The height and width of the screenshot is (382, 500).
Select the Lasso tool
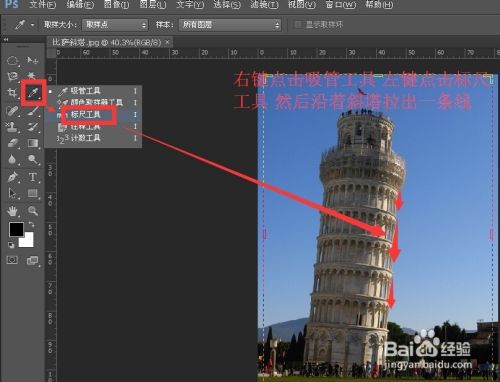tap(13, 77)
